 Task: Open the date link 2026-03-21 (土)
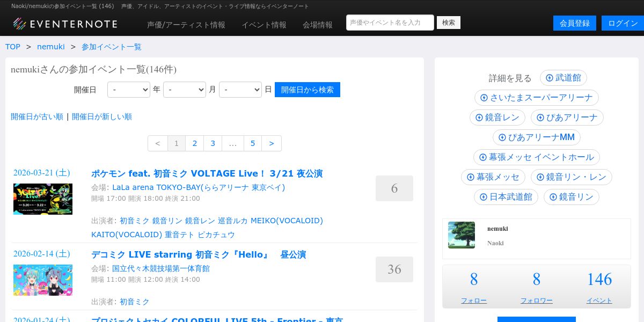[x=42, y=173]
